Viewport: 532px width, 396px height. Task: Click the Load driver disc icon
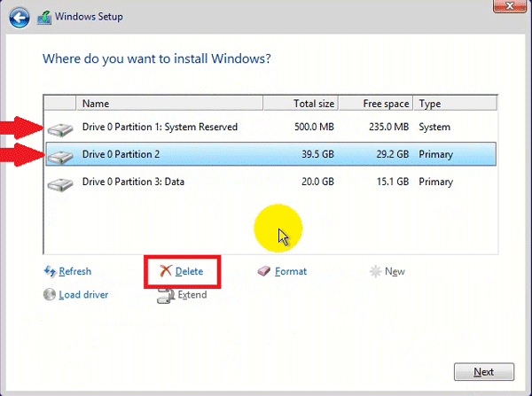50,295
